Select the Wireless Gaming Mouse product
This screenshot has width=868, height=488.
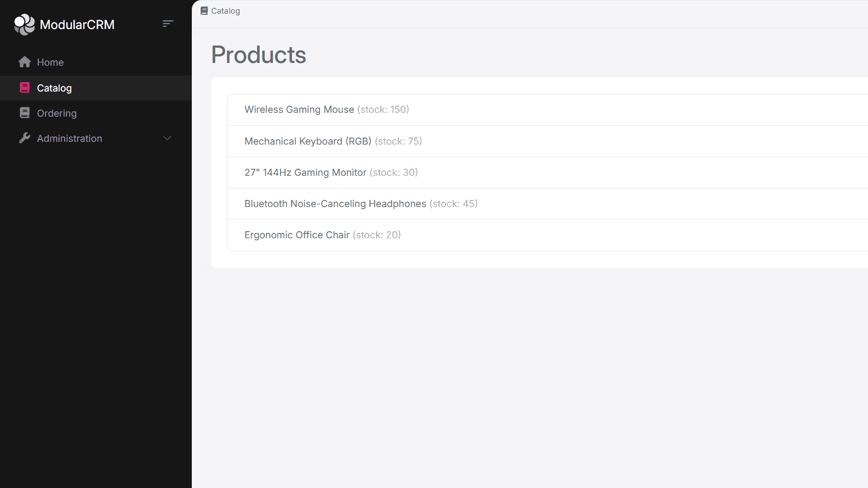(x=299, y=110)
